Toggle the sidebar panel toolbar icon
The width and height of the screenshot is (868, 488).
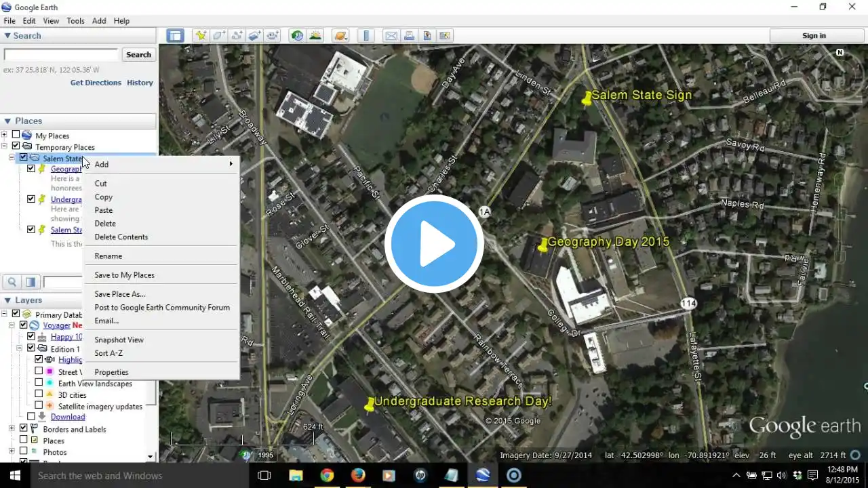(176, 36)
